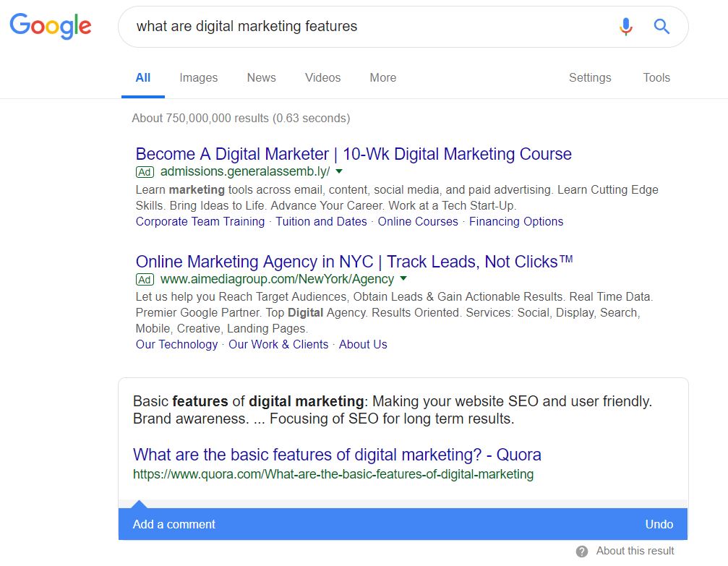This screenshot has height=566, width=728.
Task: Click Add a comment
Action: click(x=174, y=524)
